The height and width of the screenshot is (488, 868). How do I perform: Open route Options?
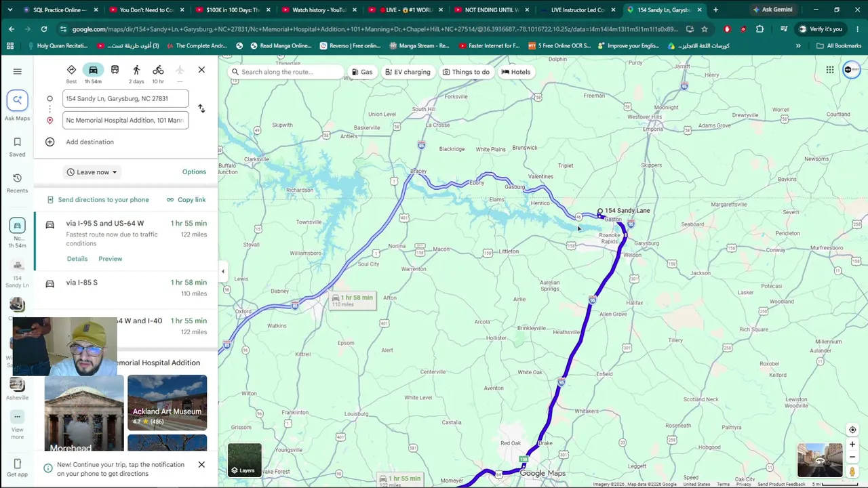tap(194, 171)
